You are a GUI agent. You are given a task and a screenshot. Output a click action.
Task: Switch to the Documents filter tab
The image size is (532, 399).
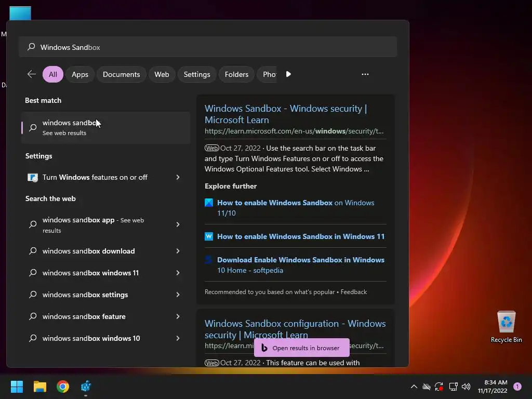tap(122, 74)
